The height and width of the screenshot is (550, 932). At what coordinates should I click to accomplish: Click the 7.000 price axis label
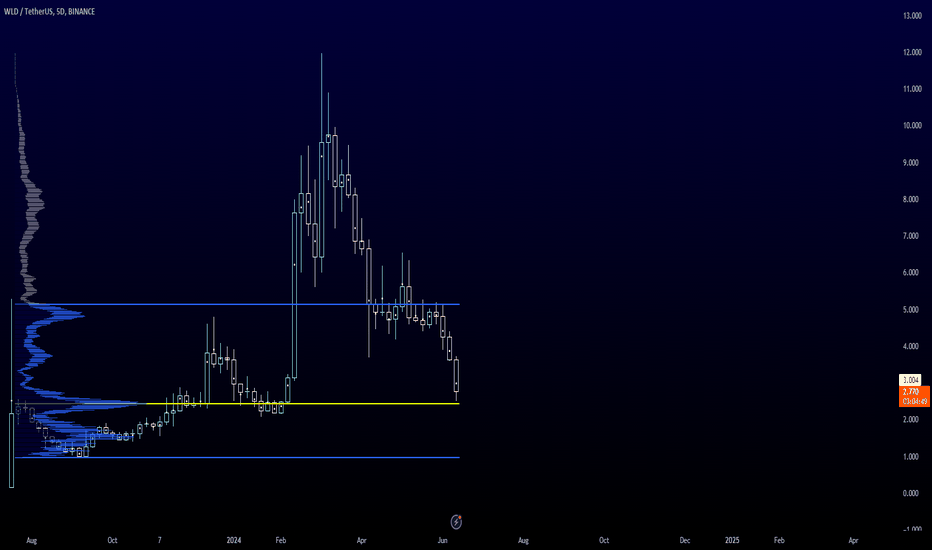[x=911, y=237]
